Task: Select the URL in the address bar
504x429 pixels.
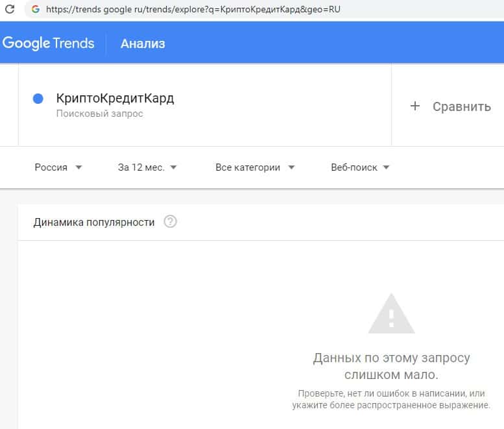Action: pos(195,10)
